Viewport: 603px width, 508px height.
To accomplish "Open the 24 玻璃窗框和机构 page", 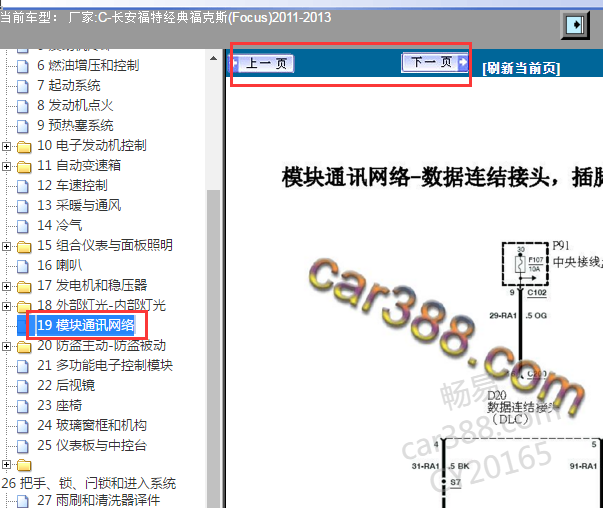I will [92, 425].
